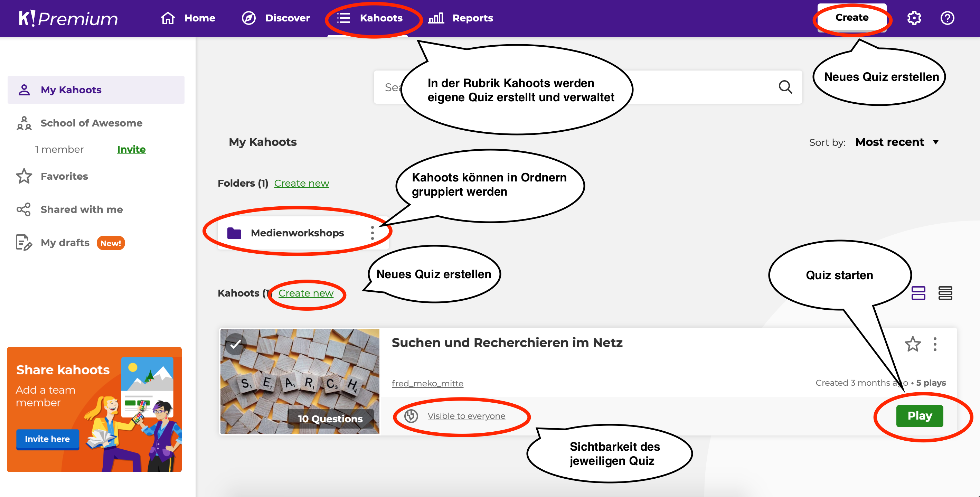Click the Favorites star icon
This screenshot has height=497, width=980.
(24, 176)
